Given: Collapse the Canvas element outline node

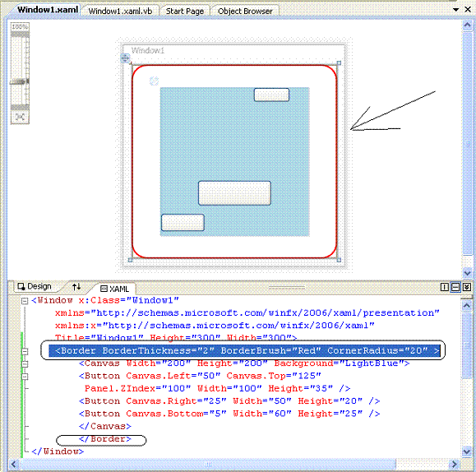Looking at the screenshot, I should pyautogui.click(x=25, y=364).
